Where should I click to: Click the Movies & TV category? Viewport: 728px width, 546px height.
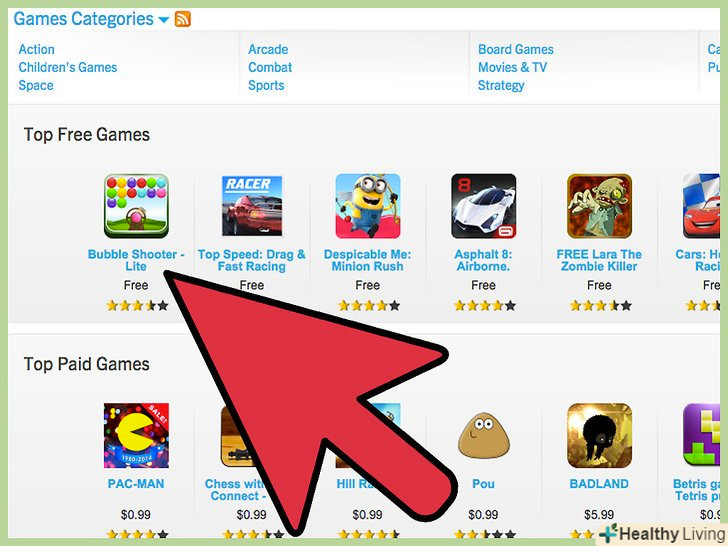pos(513,67)
